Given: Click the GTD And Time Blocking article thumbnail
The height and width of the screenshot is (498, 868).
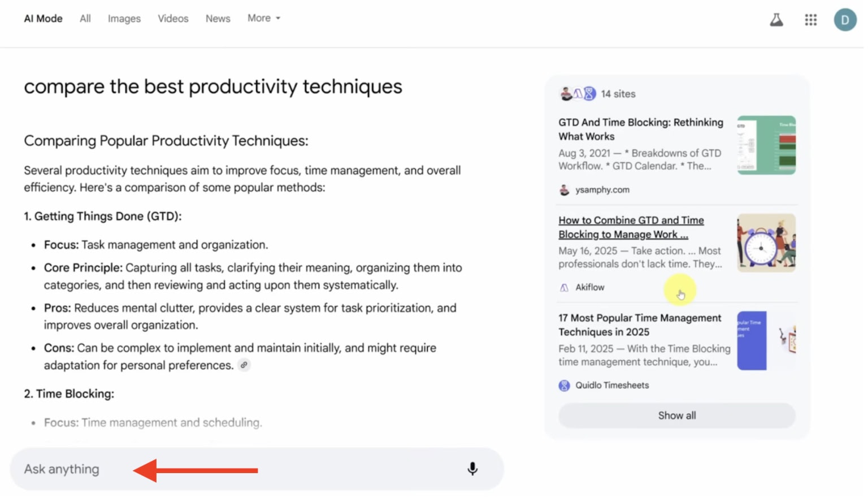Looking at the screenshot, I should click(x=766, y=145).
